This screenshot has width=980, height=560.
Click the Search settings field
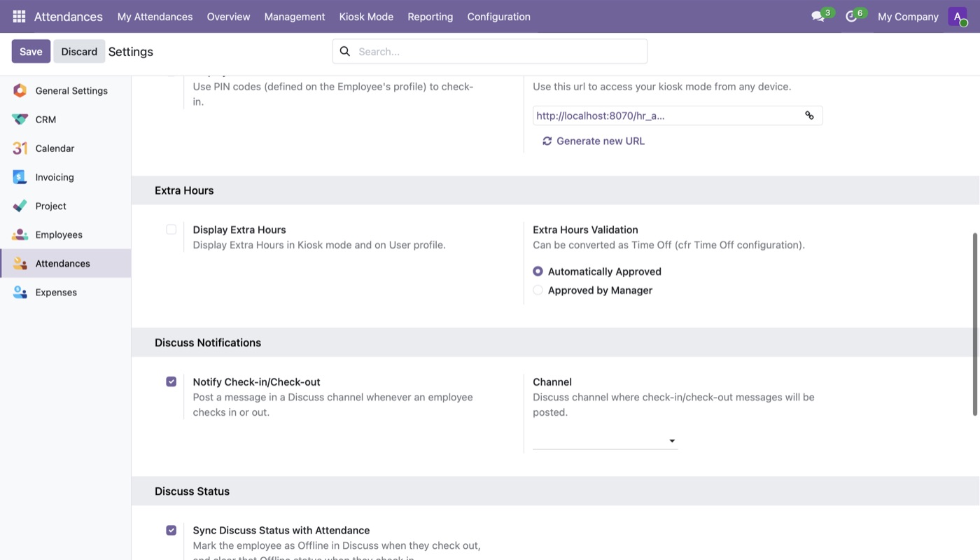[x=490, y=51]
